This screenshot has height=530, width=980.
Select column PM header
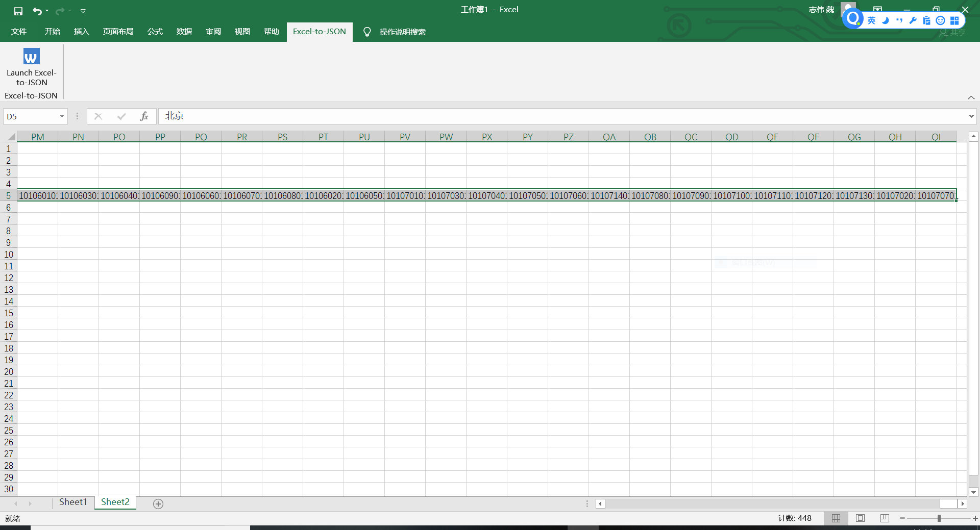[x=37, y=137]
